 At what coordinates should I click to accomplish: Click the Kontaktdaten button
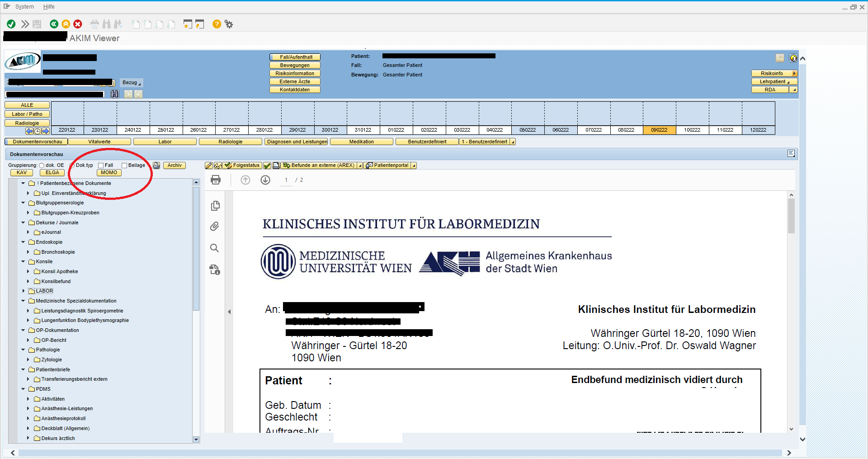295,90
